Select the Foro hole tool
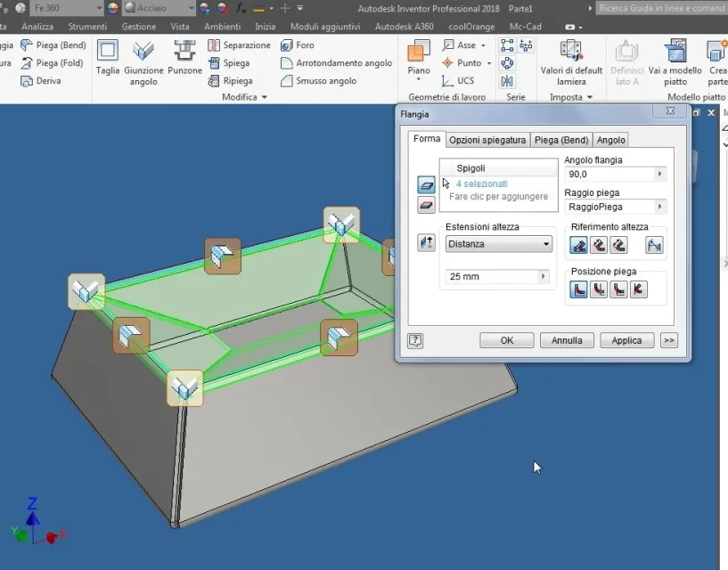The height and width of the screenshot is (570, 728). (298, 45)
